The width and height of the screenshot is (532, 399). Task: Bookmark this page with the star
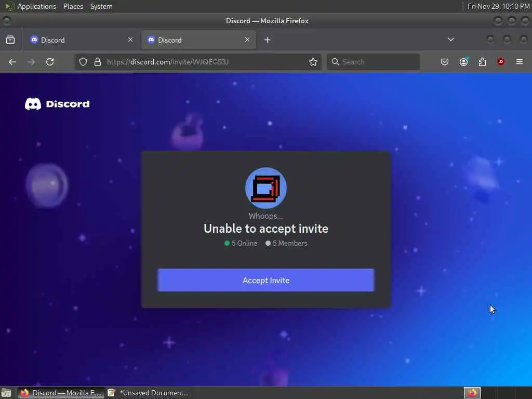coord(313,62)
